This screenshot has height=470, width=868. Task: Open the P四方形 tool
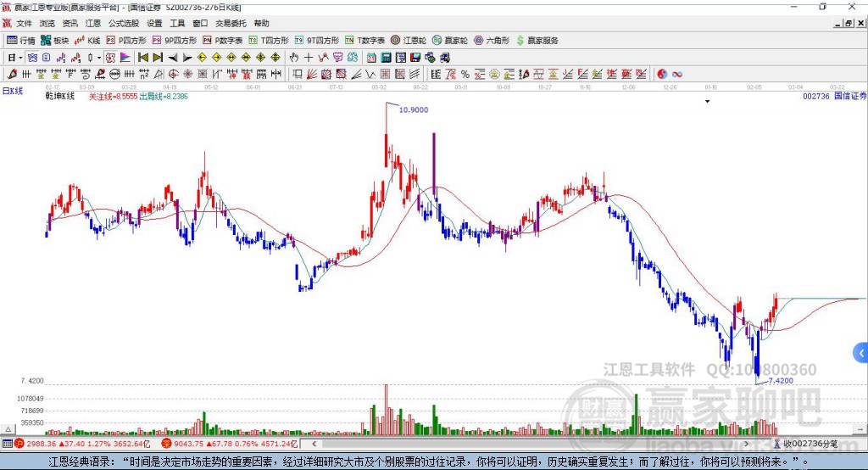[x=126, y=41]
